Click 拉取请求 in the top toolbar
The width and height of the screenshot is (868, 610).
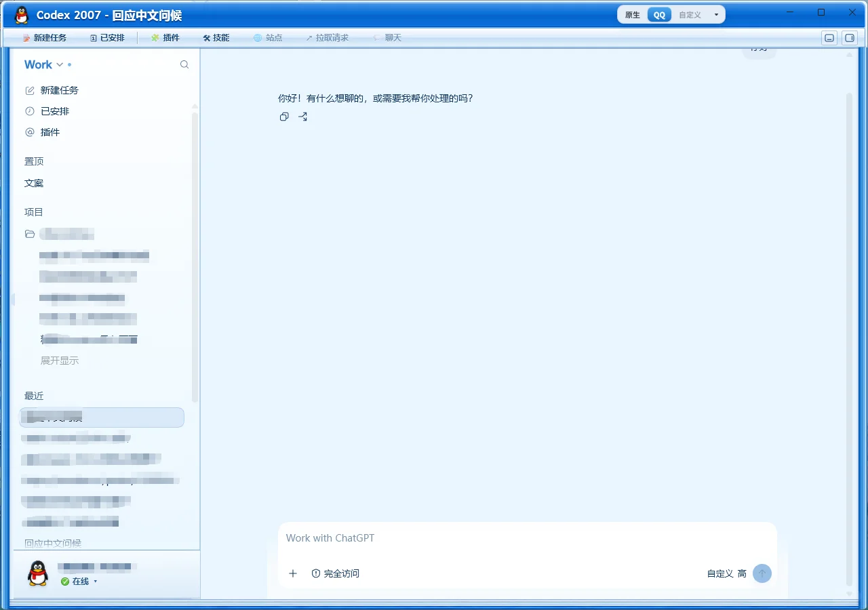[x=327, y=38]
